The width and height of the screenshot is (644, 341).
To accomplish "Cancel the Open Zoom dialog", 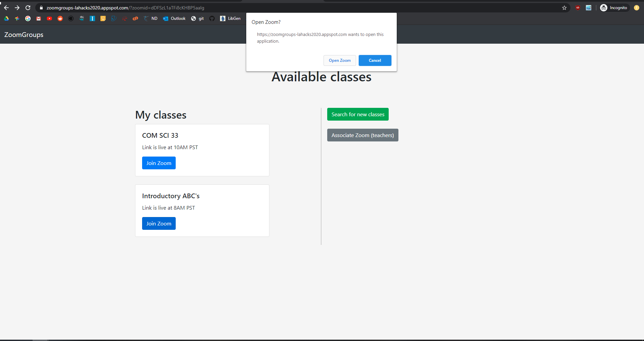I will coord(375,60).
